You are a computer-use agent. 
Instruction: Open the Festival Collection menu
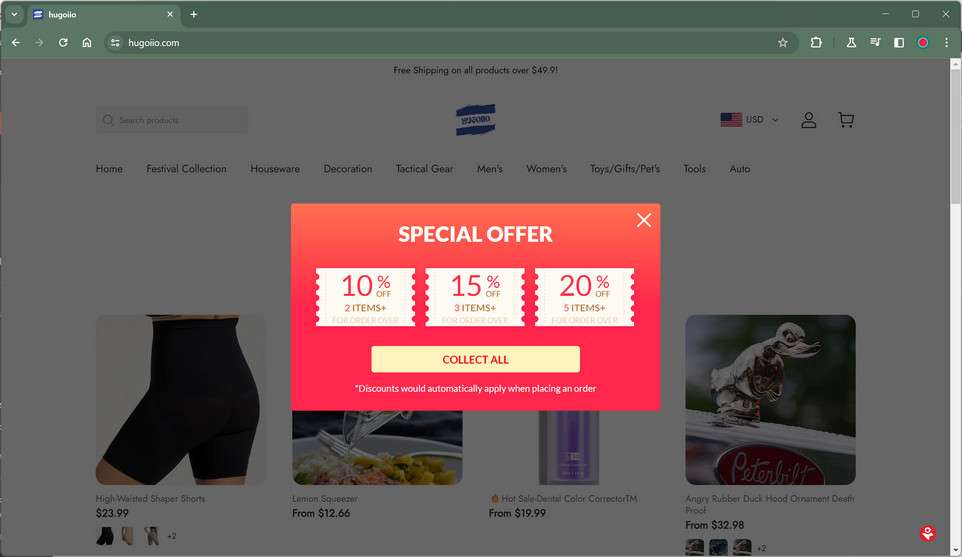(x=187, y=169)
